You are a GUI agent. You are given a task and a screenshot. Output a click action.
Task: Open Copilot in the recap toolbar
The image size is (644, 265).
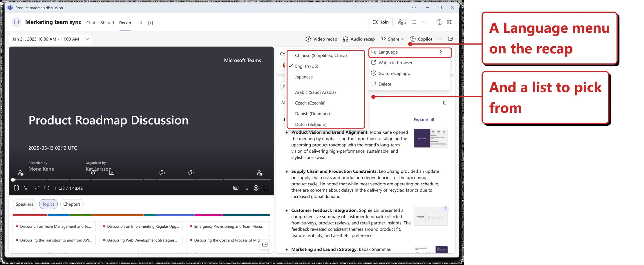(x=421, y=39)
